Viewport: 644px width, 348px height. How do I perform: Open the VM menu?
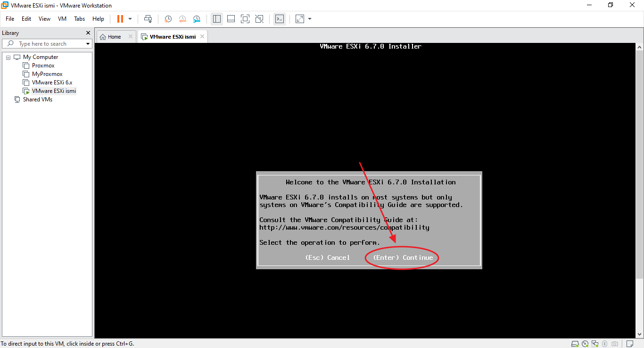pos(62,19)
